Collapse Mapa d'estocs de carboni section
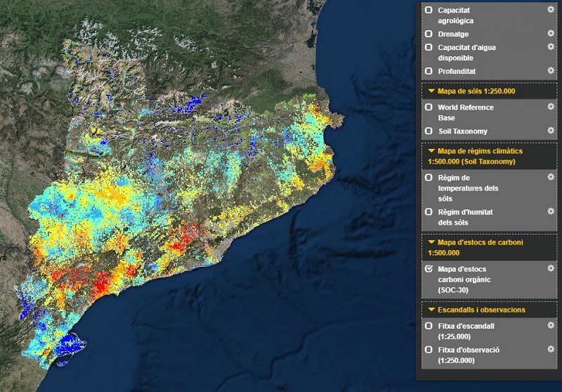Screen dimensions: 562x392 [431, 242]
